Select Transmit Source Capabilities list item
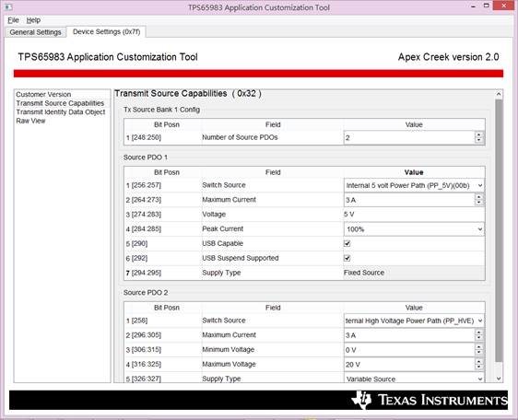Screen dimensions: 518x420 coord(60,103)
